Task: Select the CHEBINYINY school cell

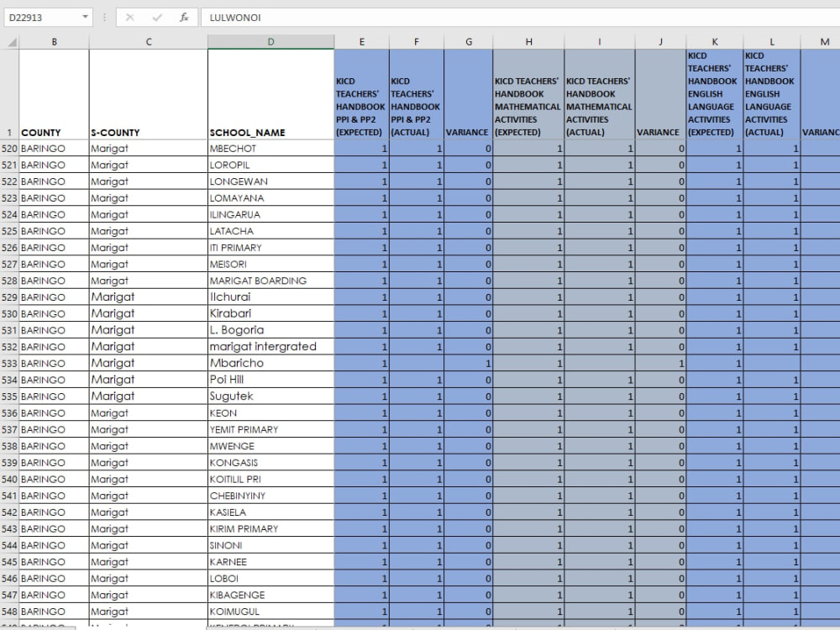Action: tap(271, 496)
